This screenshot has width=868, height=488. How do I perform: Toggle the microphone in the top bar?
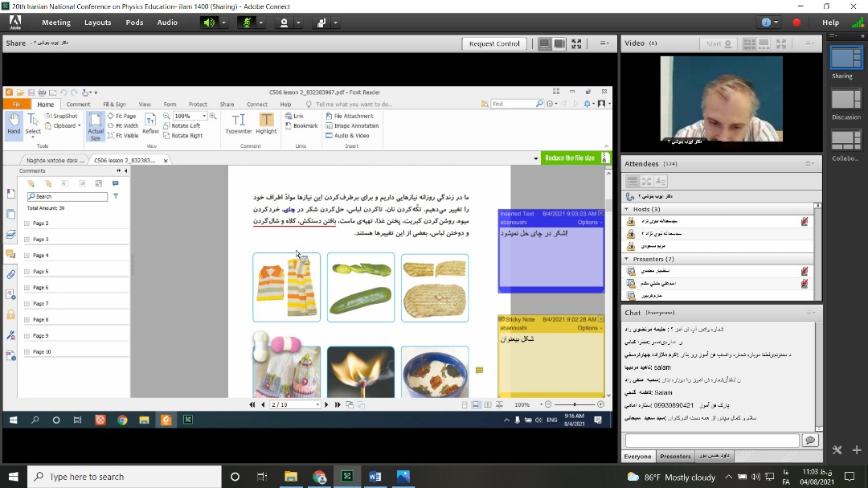[248, 23]
